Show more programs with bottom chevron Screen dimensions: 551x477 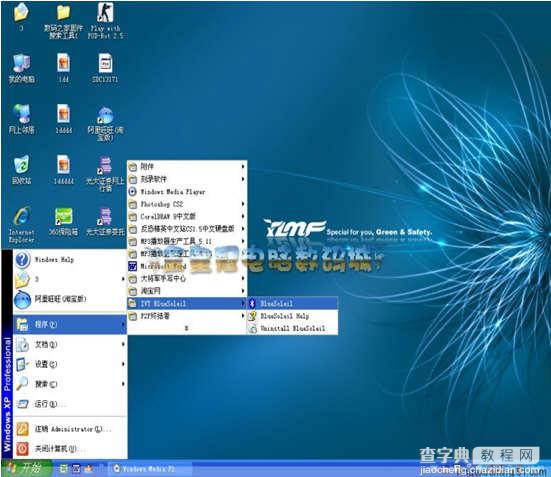[187, 328]
